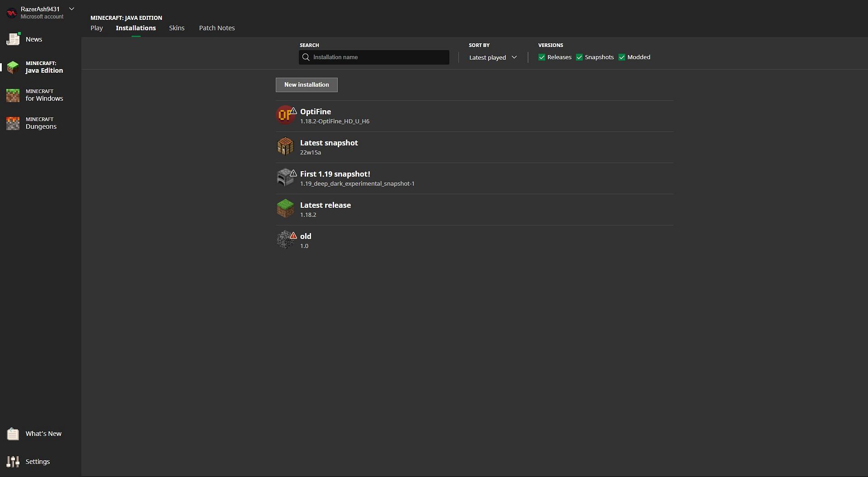Select Minecraft Dungeons label in sidebar
This screenshot has height=477, width=868.
[x=41, y=123]
